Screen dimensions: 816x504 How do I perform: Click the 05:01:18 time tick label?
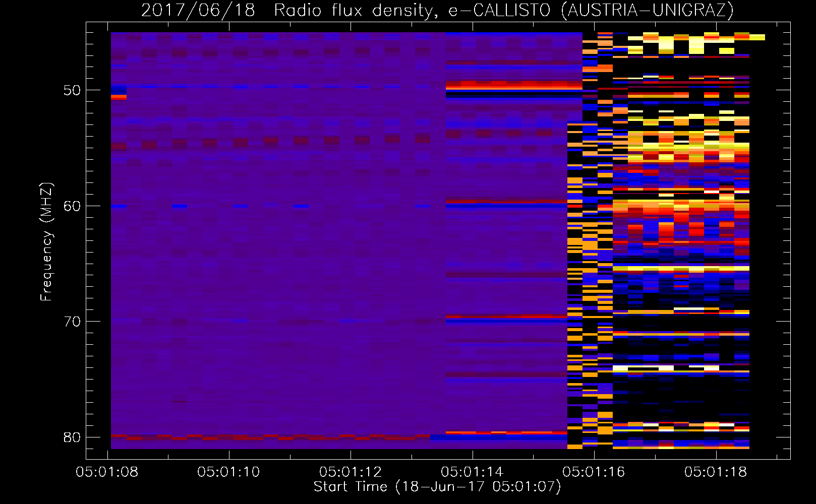tap(716, 472)
